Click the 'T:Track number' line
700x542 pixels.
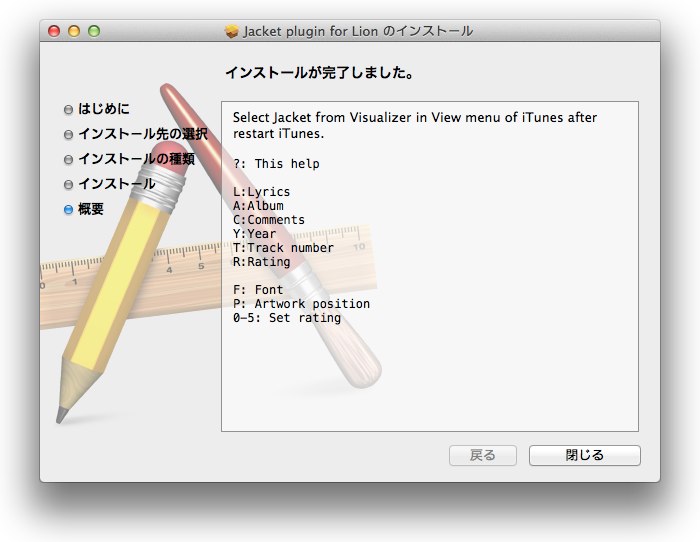tap(283, 247)
